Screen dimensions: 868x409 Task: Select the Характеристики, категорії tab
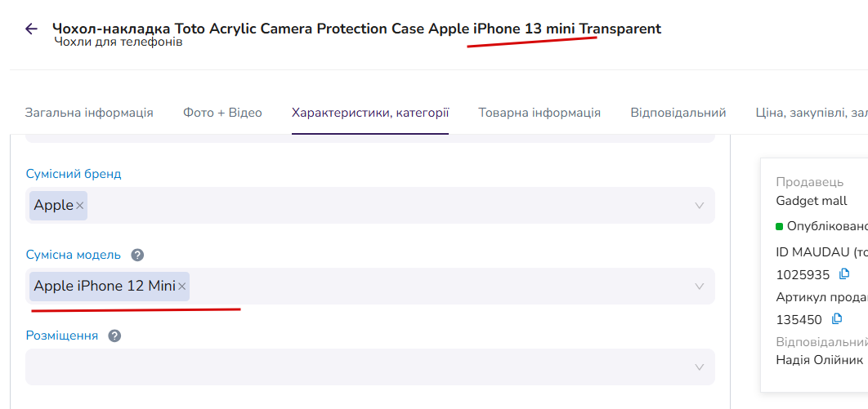(x=370, y=113)
